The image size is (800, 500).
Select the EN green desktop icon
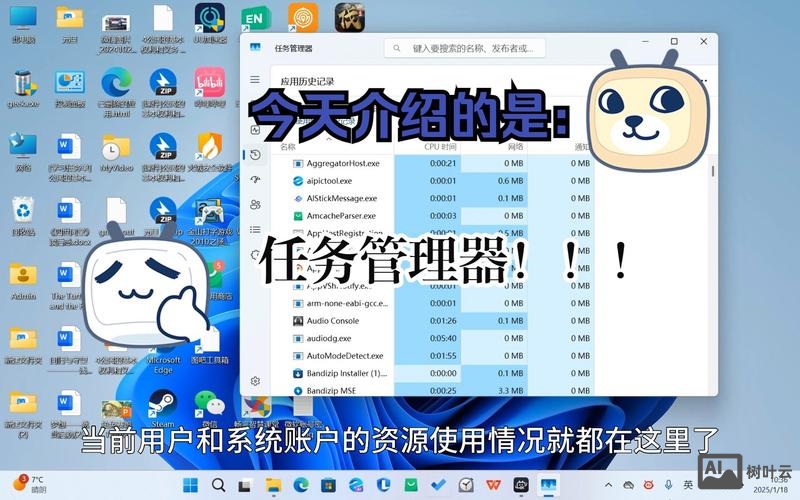pyautogui.click(x=255, y=18)
